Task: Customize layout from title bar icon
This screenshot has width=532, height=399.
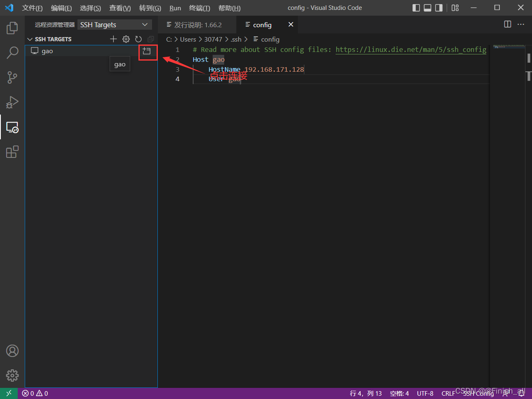Action: click(x=455, y=8)
